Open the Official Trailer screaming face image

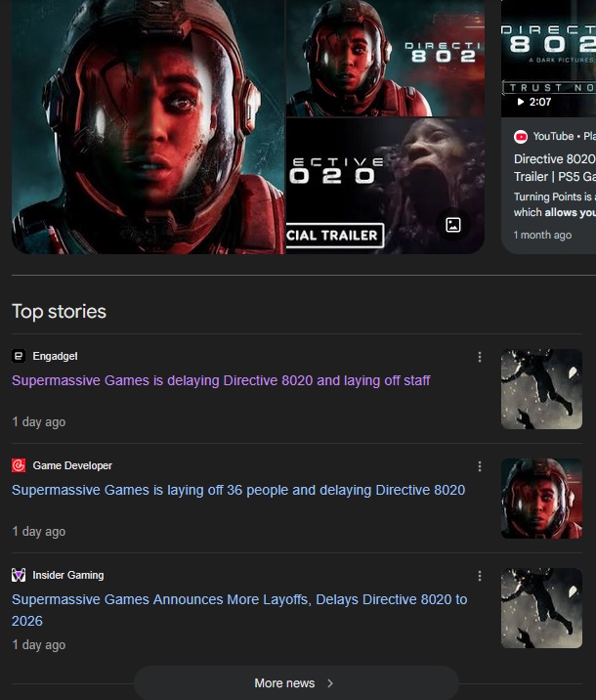[385, 186]
